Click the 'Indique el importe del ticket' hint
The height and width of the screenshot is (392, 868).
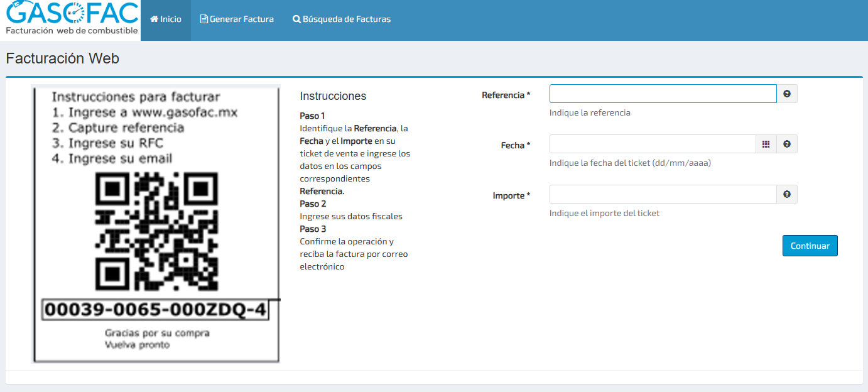[604, 214]
